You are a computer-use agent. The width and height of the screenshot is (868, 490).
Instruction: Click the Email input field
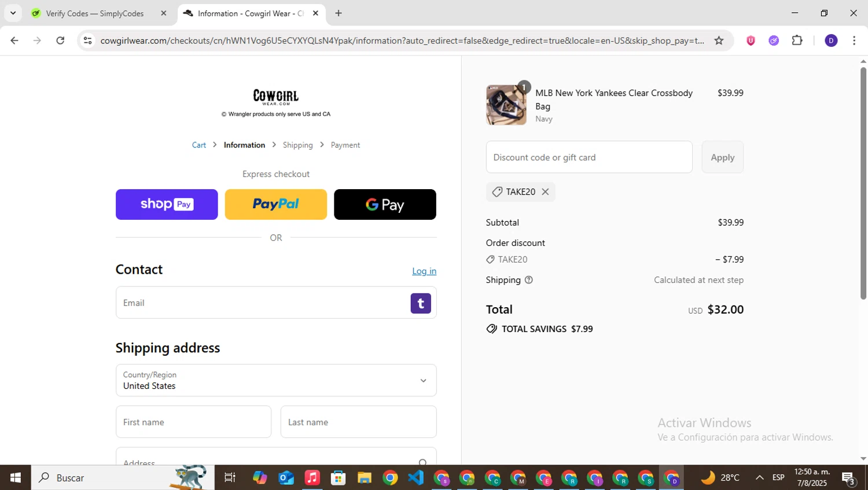click(276, 303)
